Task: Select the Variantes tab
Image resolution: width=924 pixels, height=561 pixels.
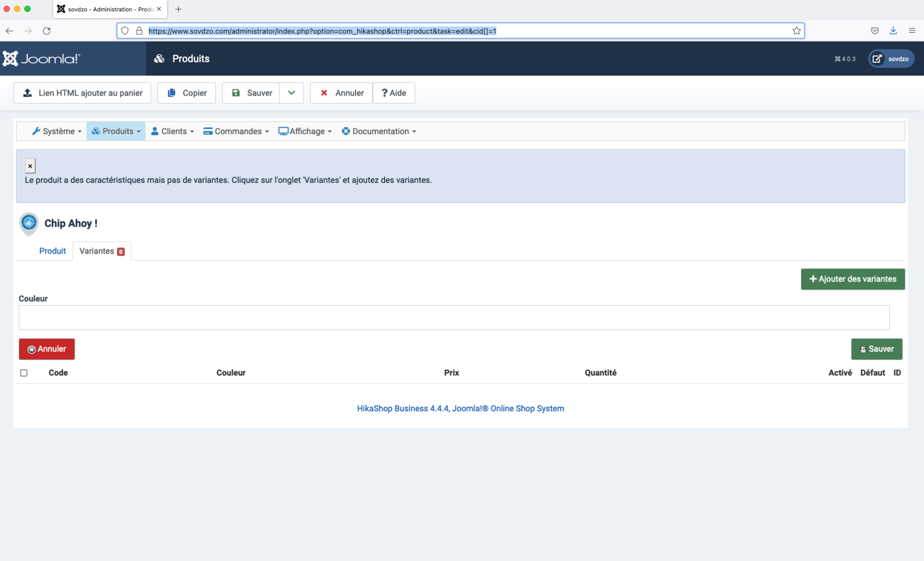Action: tap(102, 251)
